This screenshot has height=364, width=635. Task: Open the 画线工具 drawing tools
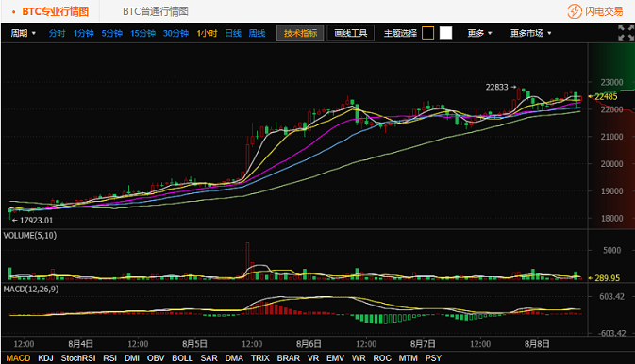[x=351, y=33]
